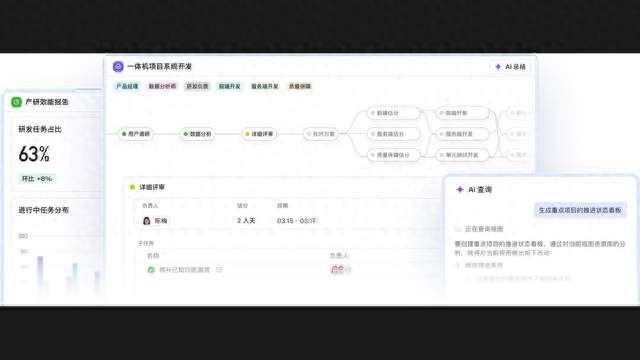Open the yellow 详细评审 workflow node
This screenshot has height=360, width=640.
259,134
